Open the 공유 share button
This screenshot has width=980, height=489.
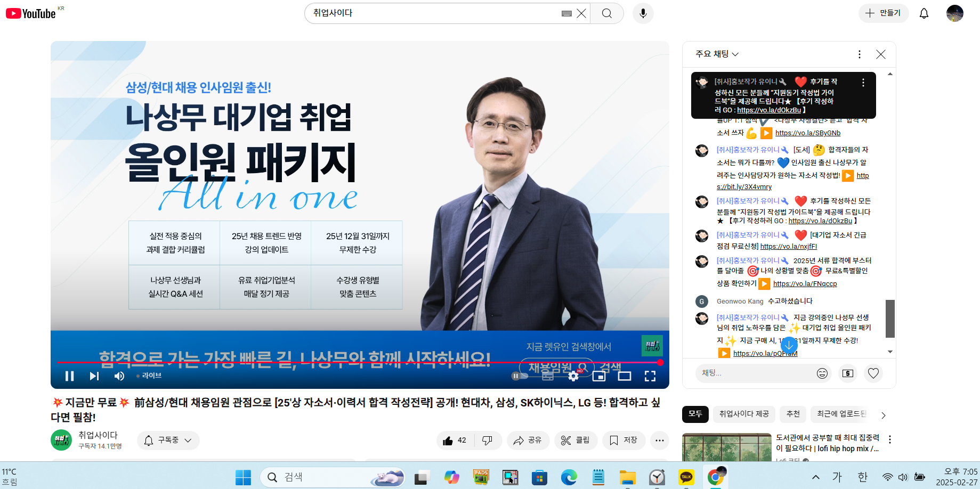528,441
